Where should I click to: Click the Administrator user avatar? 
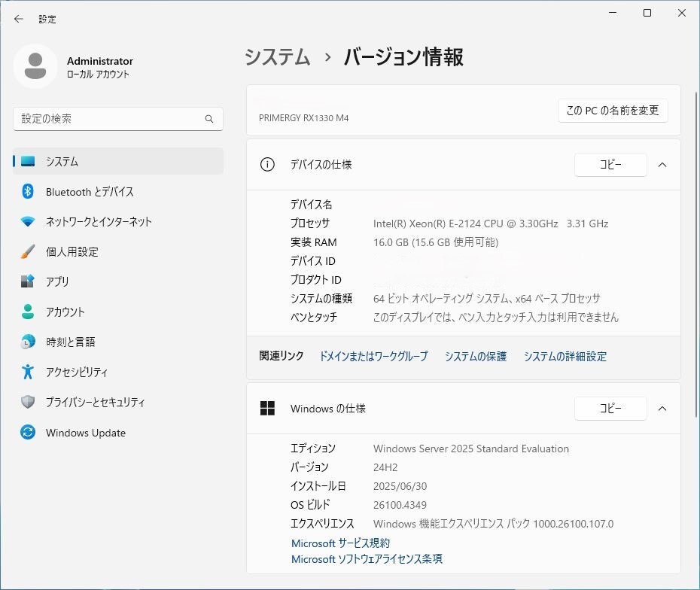[35, 66]
